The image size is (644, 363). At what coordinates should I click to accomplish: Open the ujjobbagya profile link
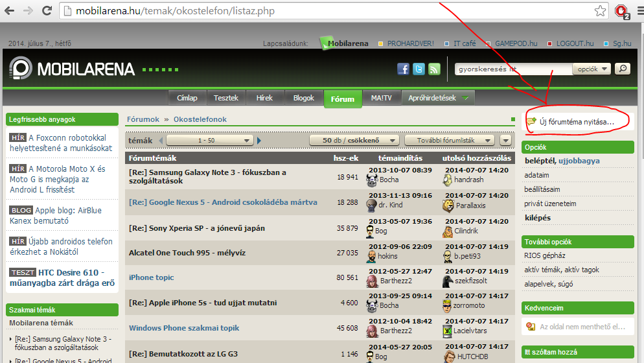pyautogui.click(x=579, y=161)
